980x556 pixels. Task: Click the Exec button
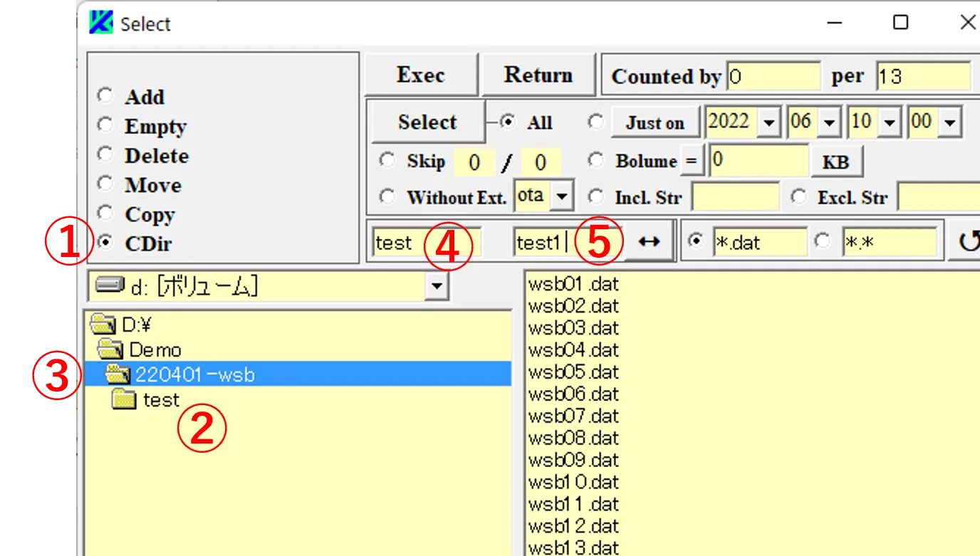pos(421,75)
